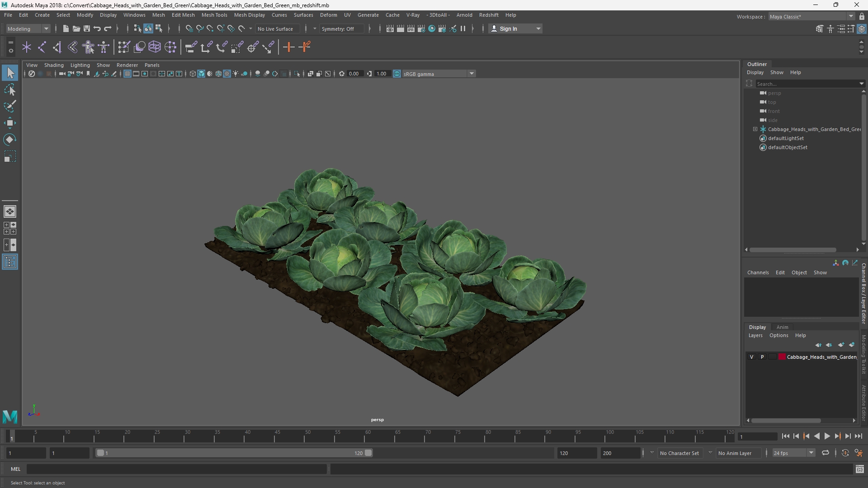Viewport: 868px width, 488px height.
Task: Switch to four view pane layout
Action: (10, 228)
